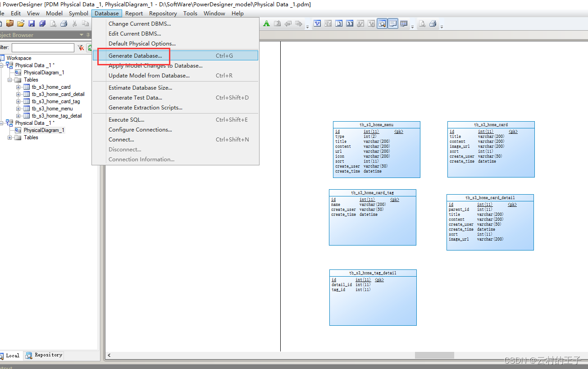Open the Repository menu in menu bar
This screenshot has width=588, height=369.
[x=163, y=13]
